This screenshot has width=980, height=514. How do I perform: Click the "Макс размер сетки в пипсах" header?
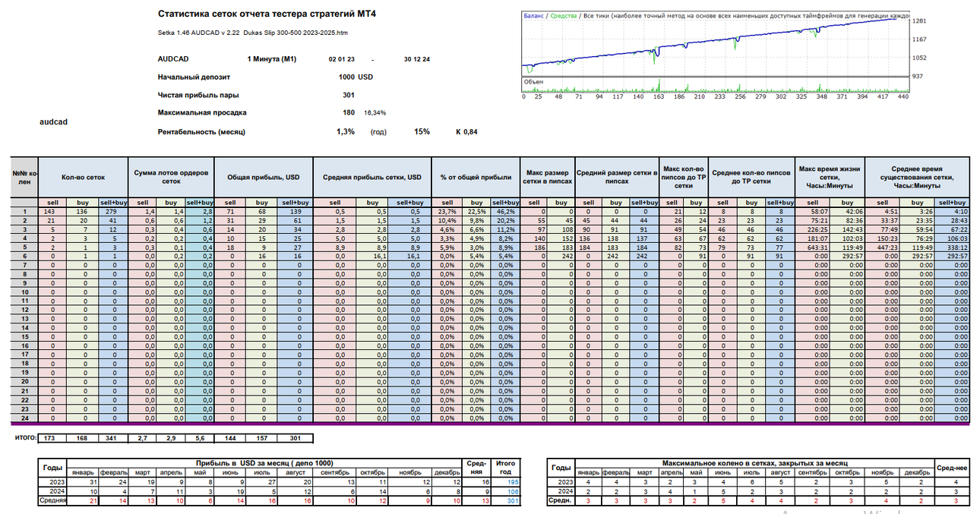click(548, 177)
